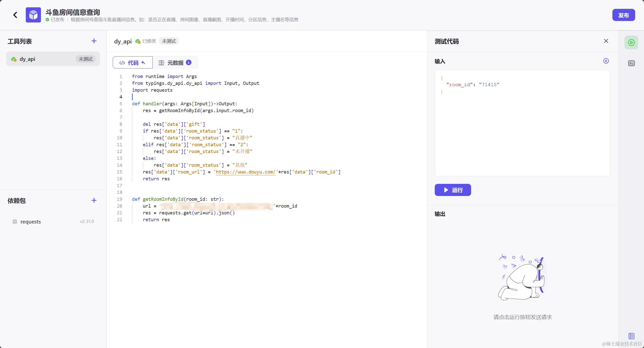This screenshot has width=644, height=348.
Task: Click the douyu.com URL link in code
Action: 245,172
